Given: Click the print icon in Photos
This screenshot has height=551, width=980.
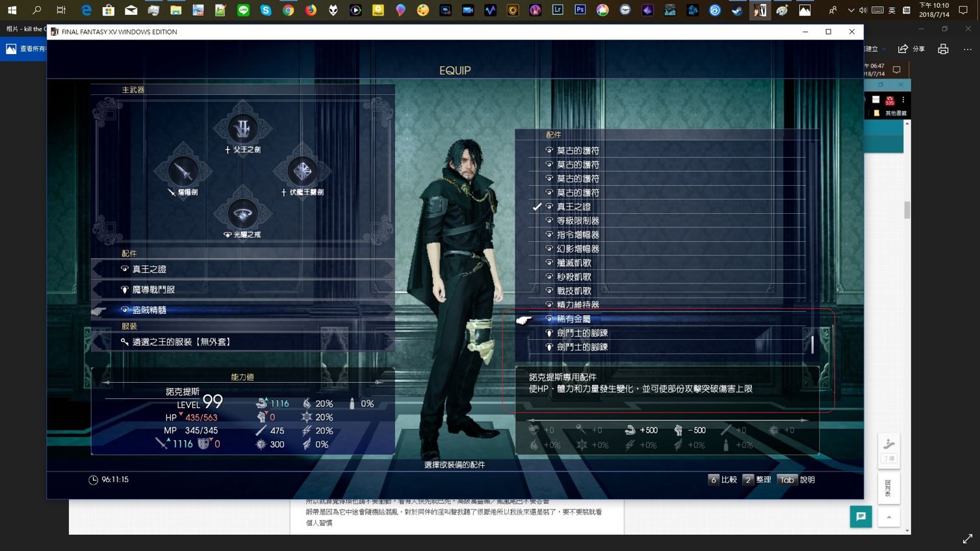Looking at the screenshot, I should coord(943,49).
